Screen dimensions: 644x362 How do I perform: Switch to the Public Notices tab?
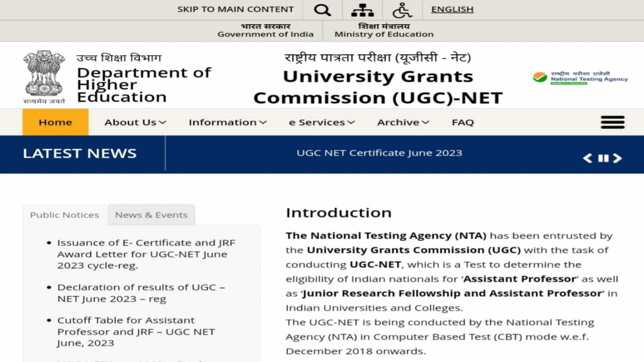click(x=64, y=215)
